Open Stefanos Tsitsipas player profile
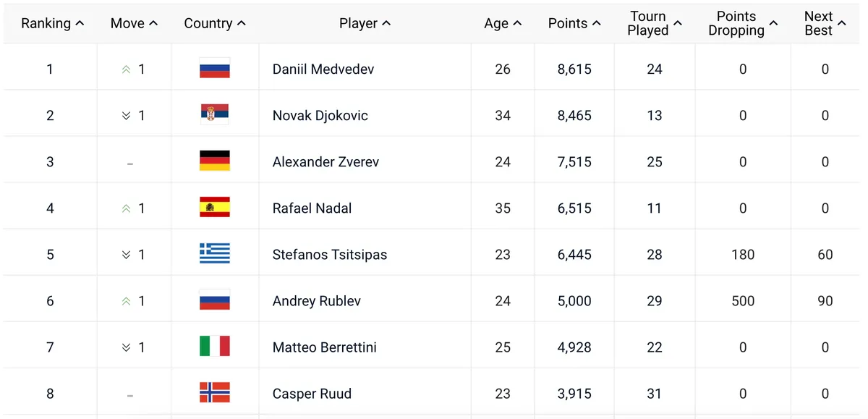Screen dimensions: 868x419 pos(330,255)
